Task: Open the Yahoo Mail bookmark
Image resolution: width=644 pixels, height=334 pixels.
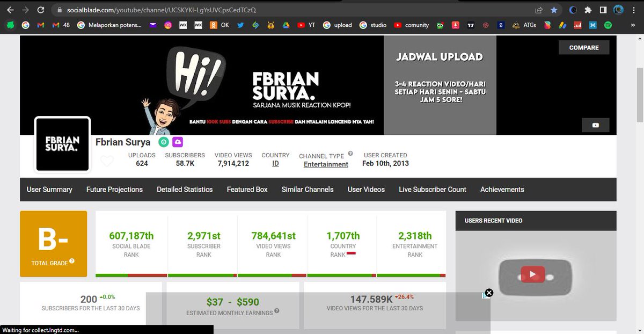Action: coord(153,25)
